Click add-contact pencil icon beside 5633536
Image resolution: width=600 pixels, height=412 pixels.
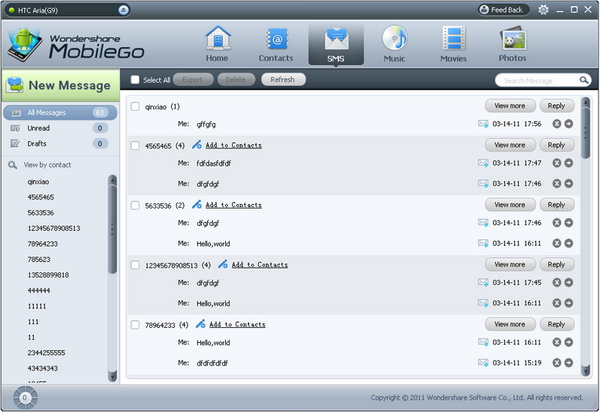(197, 205)
